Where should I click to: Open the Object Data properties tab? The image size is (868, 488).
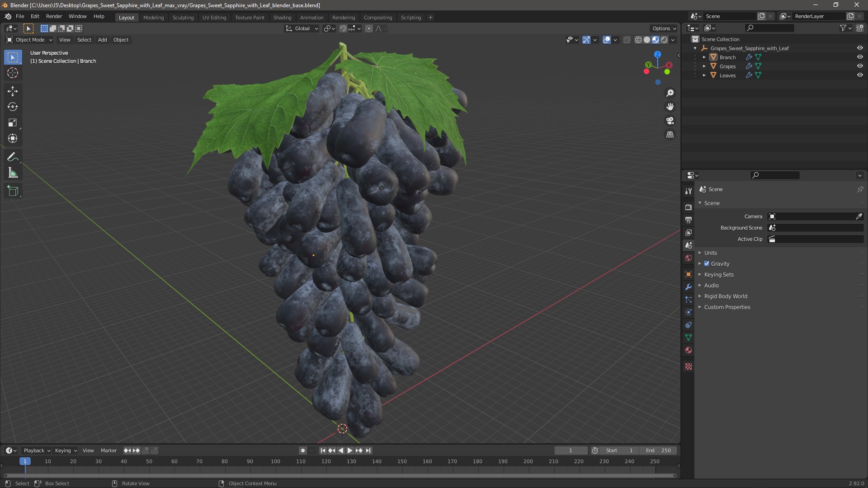tap(689, 338)
